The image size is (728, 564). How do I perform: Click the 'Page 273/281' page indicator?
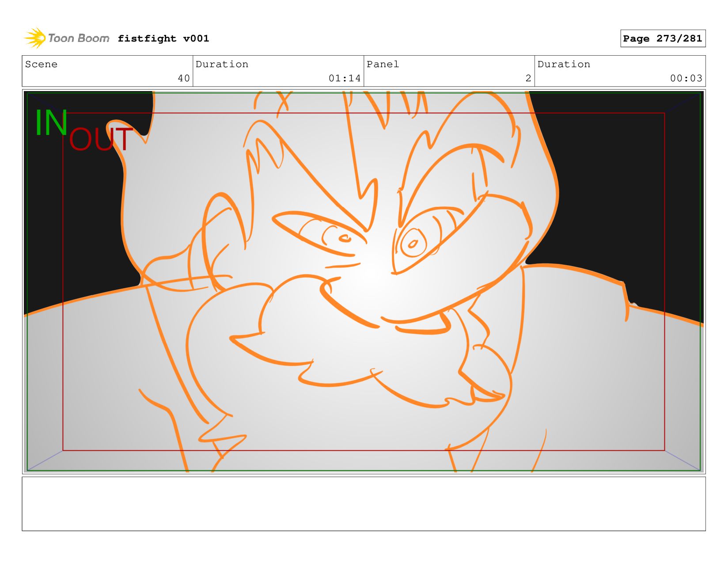pos(663,38)
